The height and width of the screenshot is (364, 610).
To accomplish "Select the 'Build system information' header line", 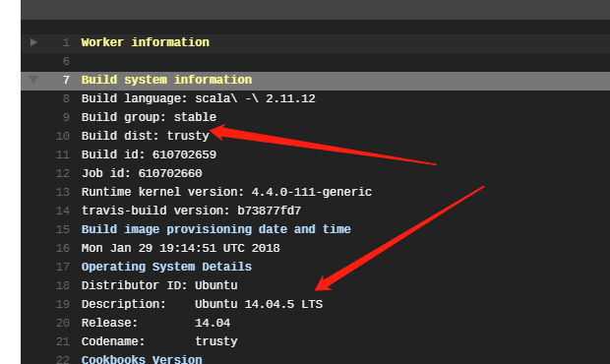I will click(166, 80).
